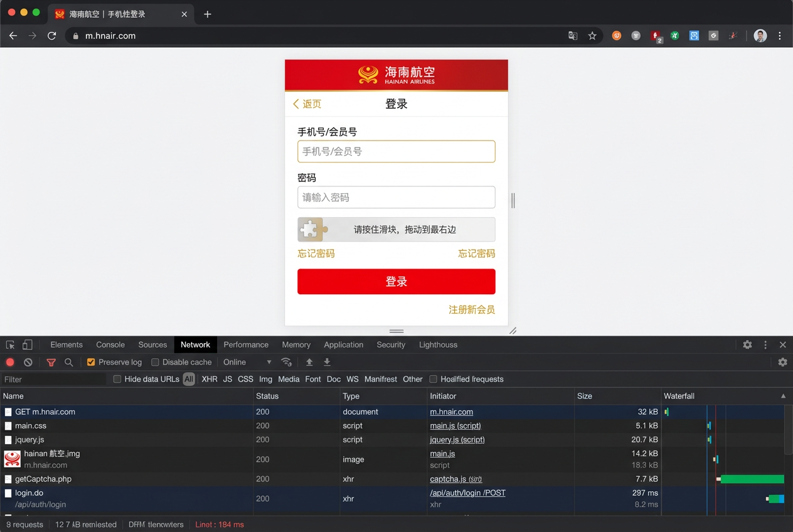Clear the network log
This screenshot has width=793, height=532.
tap(28, 362)
